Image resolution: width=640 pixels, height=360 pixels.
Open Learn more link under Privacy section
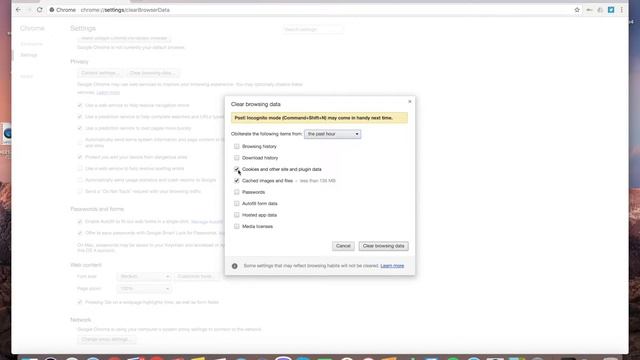click(108, 93)
